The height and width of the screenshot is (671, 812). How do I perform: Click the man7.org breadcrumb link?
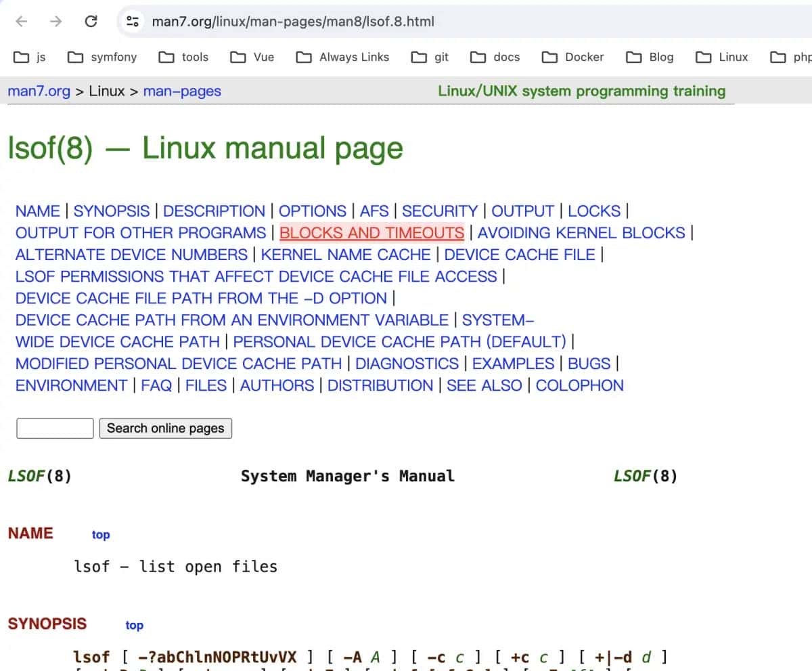click(39, 91)
